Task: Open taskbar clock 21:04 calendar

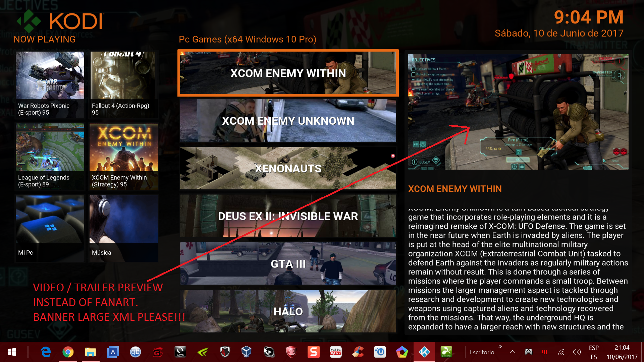Action: coord(622,352)
